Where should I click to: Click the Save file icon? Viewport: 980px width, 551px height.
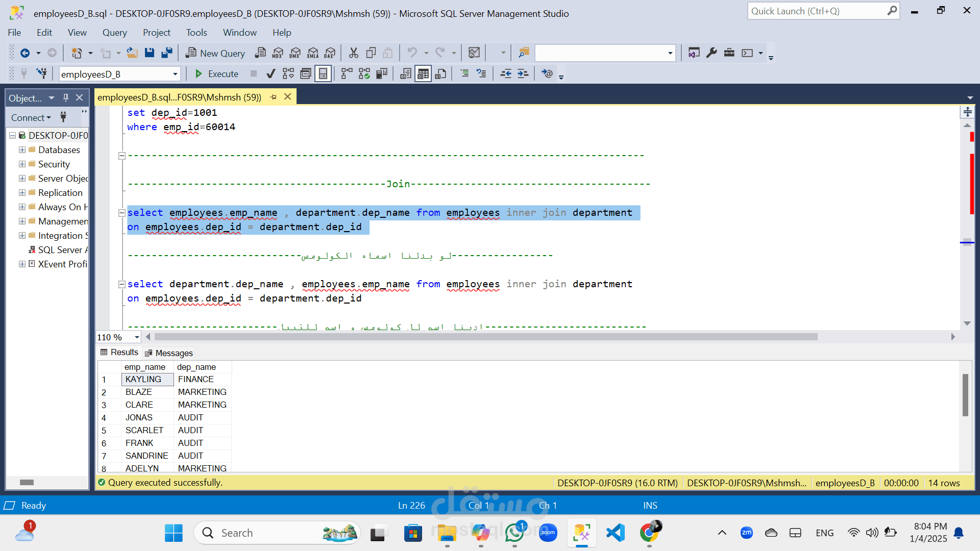point(150,53)
